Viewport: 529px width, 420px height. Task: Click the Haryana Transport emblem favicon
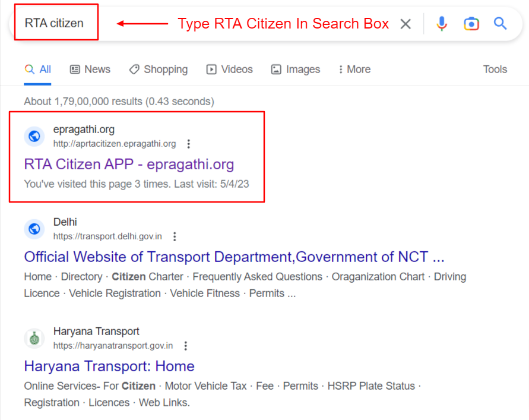pyautogui.click(x=34, y=338)
